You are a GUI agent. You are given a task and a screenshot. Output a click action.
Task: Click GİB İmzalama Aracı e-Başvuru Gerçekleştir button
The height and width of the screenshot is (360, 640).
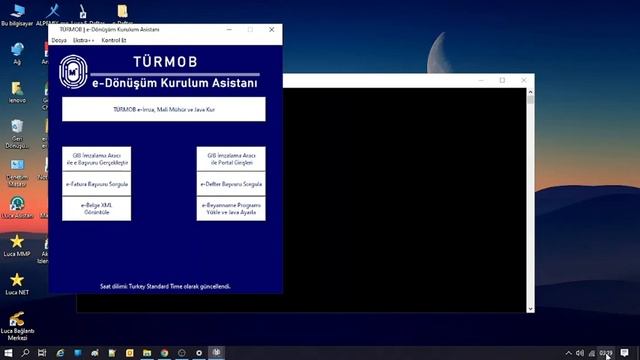click(x=97, y=159)
